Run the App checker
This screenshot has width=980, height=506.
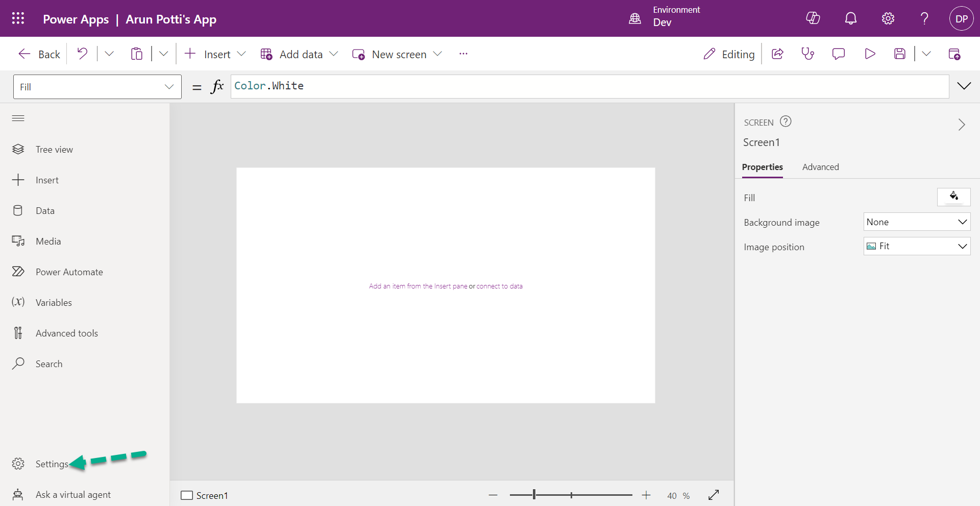pyautogui.click(x=807, y=54)
